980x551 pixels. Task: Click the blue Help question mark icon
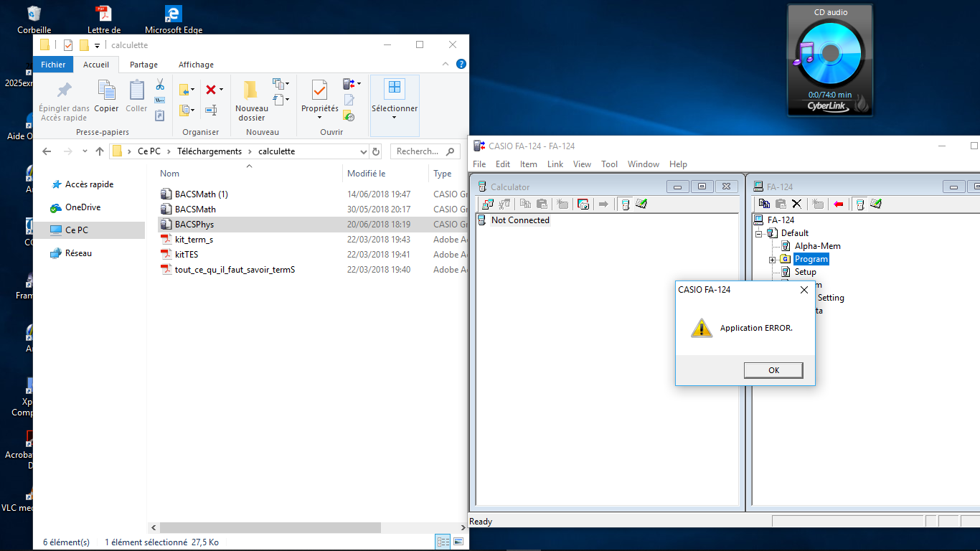(x=461, y=65)
